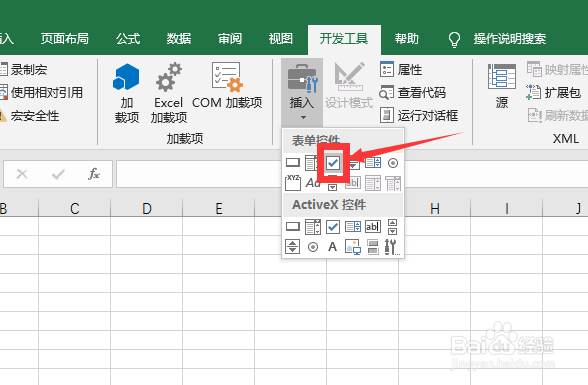
Task: Toggle 使用相对引用
Action: (41, 92)
